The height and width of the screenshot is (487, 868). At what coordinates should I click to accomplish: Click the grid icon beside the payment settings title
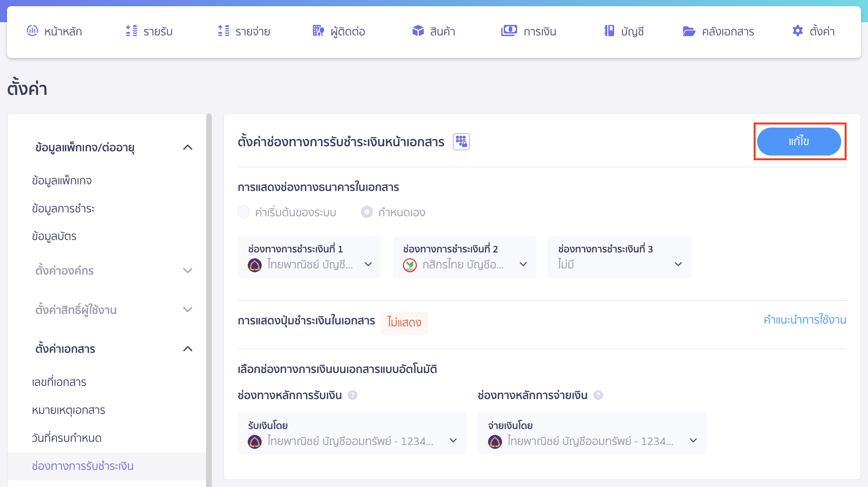(x=461, y=142)
